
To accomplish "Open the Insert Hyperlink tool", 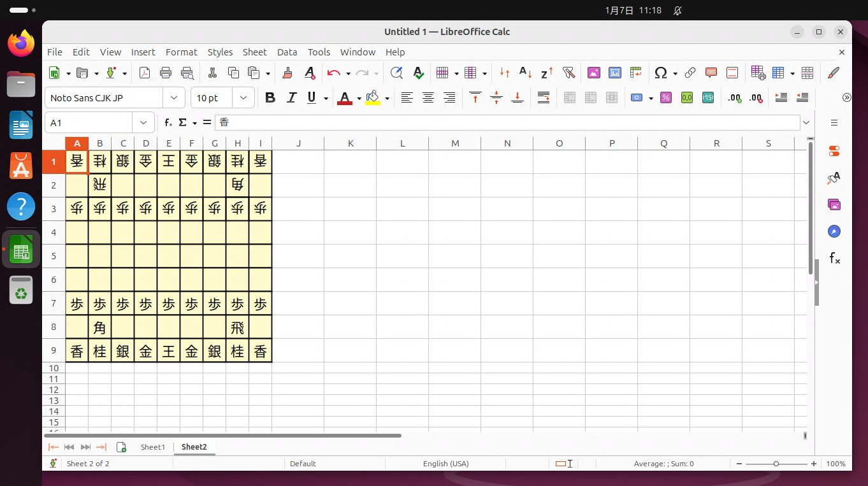I will coord(690,73).
